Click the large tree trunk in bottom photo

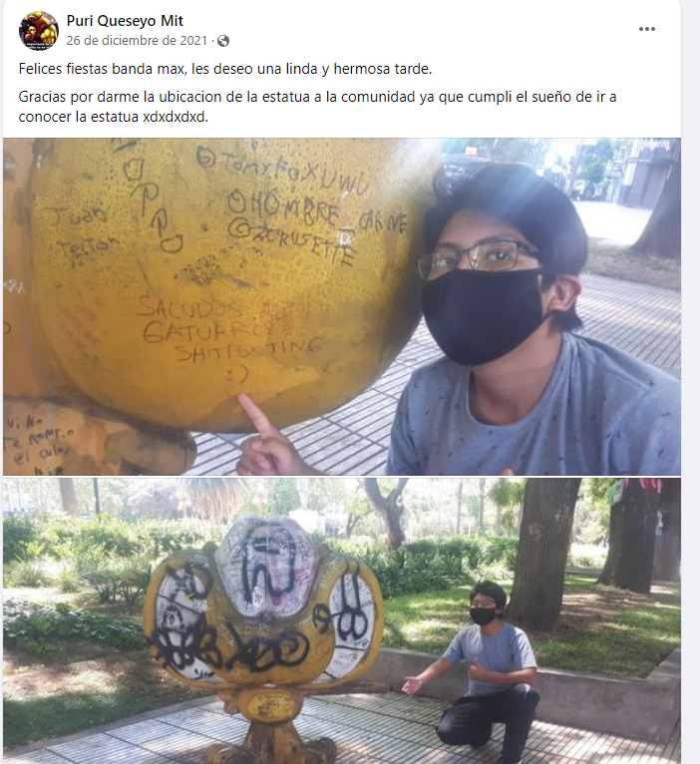point(543,551)
